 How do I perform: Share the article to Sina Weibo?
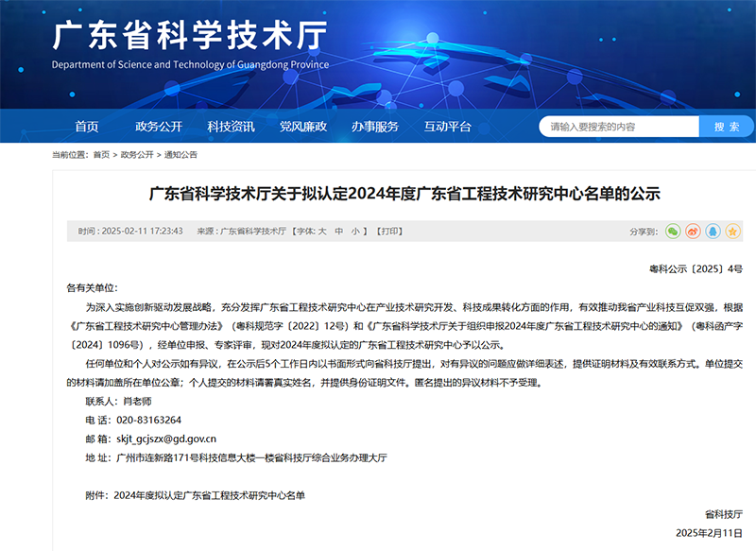tap(692, 232)
